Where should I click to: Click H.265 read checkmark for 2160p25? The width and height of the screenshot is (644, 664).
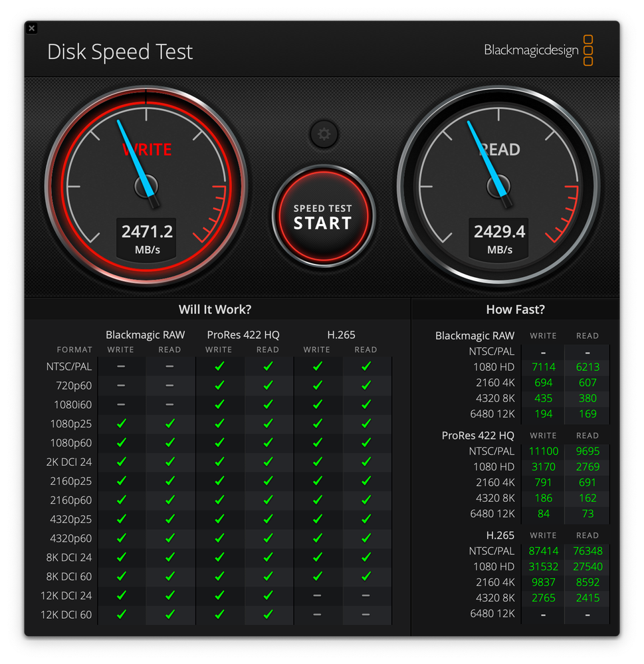(366, 481)
